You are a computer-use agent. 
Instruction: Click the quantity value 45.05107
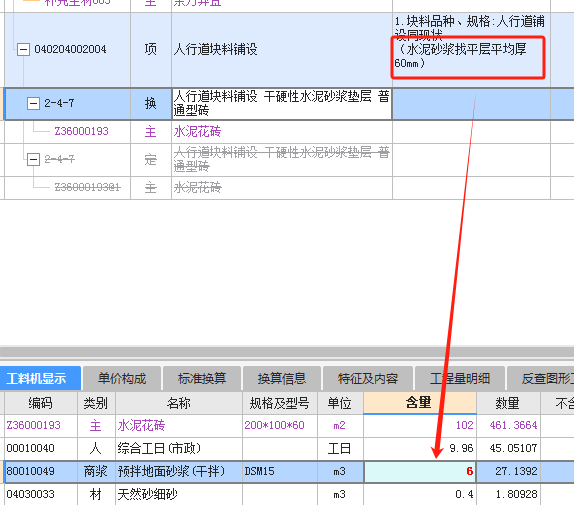pyautogui.click(x=508, y=449)
